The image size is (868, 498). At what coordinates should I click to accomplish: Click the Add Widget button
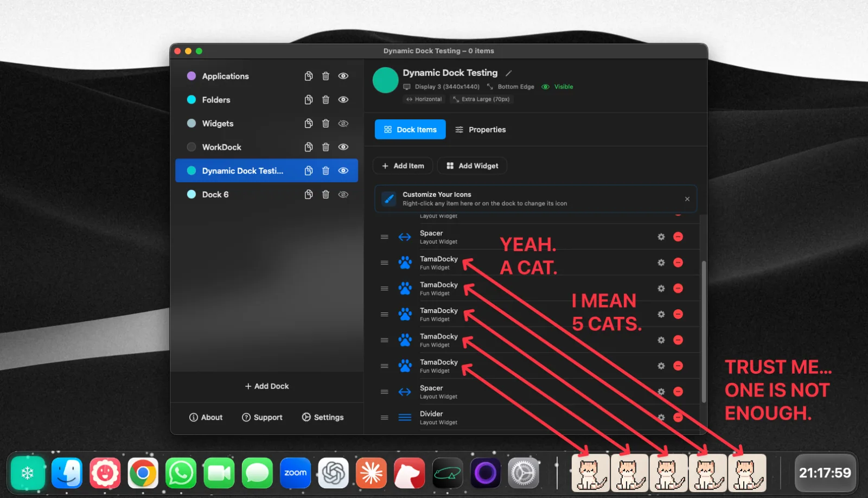pos(472,166)
